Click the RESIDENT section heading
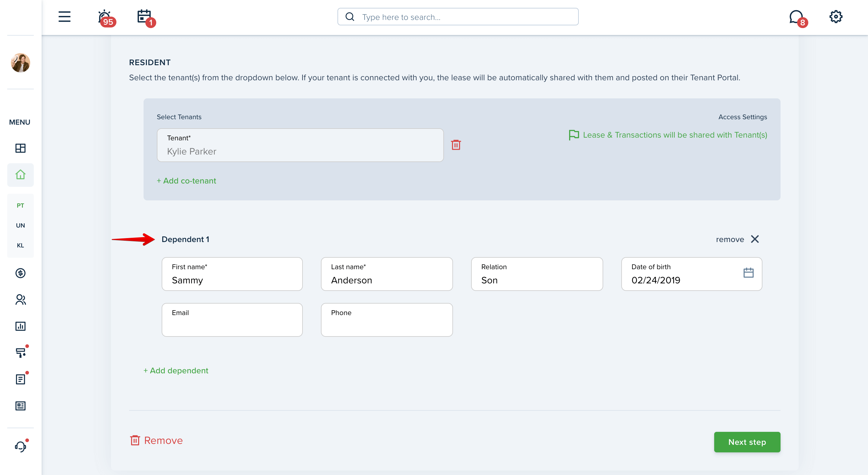The width and height of the screenshot is (868, 475). 150,62
